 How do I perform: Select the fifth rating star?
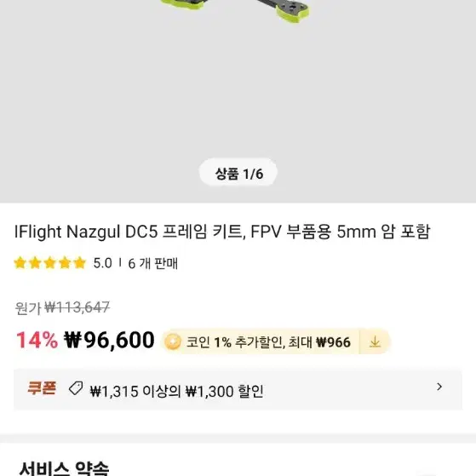[80, 263]
